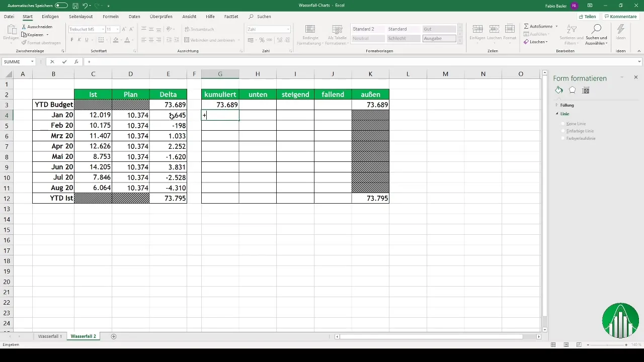Switch to the Seitenlayout ribbon tab

click(x=80, y=17)
